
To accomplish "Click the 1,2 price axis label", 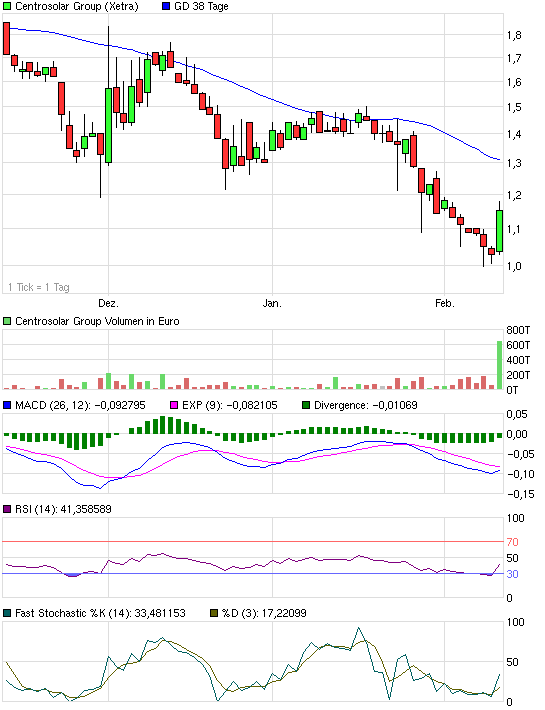I will click(514, 196).
